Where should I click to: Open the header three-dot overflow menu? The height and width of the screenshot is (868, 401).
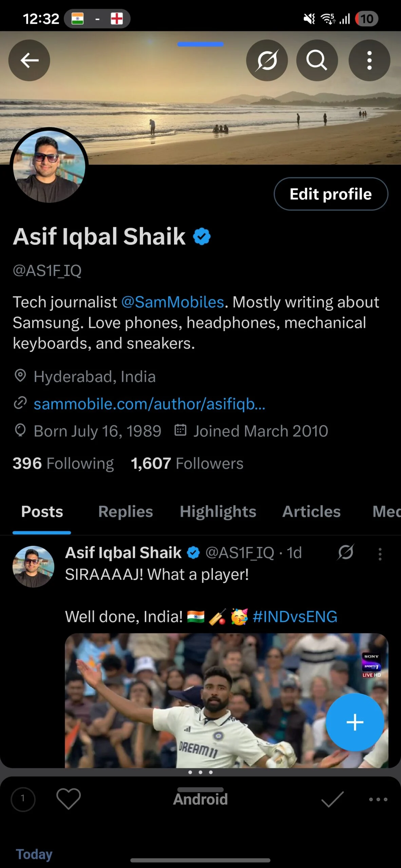point(369,60)
